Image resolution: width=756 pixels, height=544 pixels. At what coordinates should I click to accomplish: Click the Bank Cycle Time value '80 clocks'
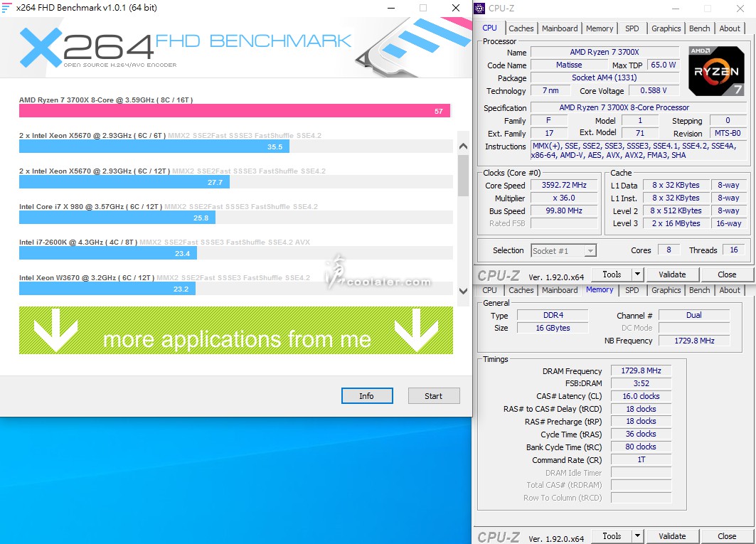[x=641, y=447]
